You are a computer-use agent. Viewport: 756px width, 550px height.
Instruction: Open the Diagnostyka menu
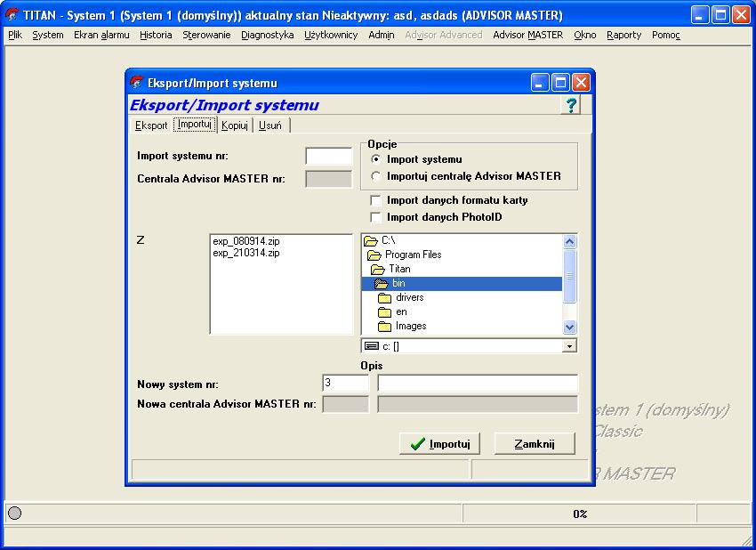point(268,35)
